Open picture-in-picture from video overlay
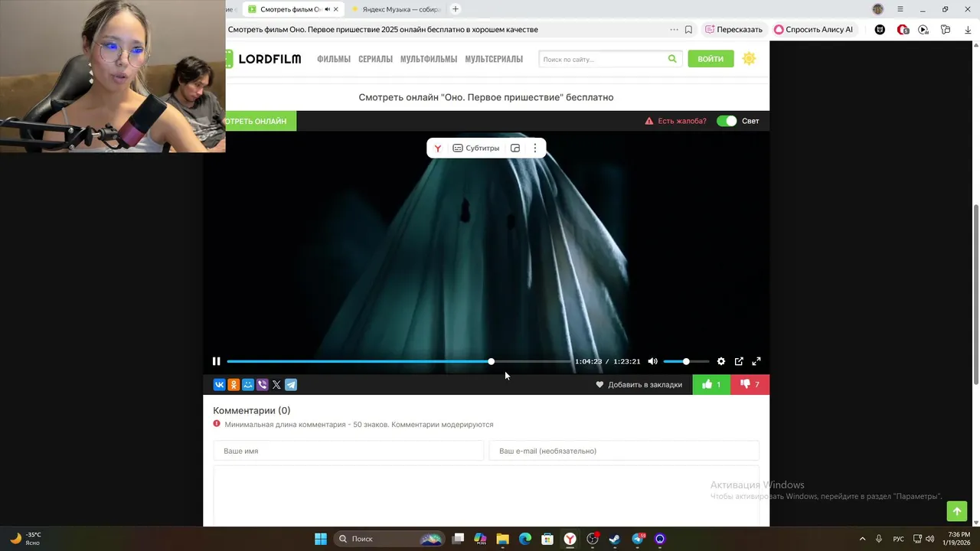980x551 pixels. click(x=515, y=148)
